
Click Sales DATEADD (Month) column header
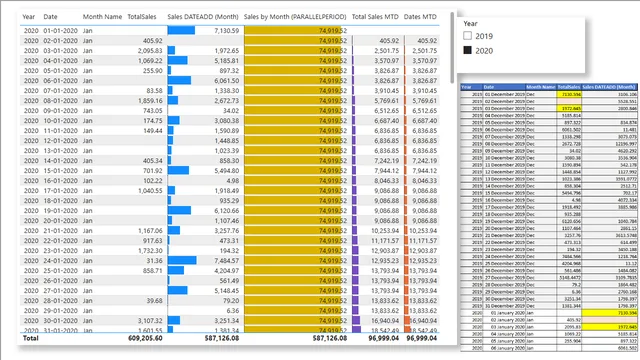[x=203, y=17]
